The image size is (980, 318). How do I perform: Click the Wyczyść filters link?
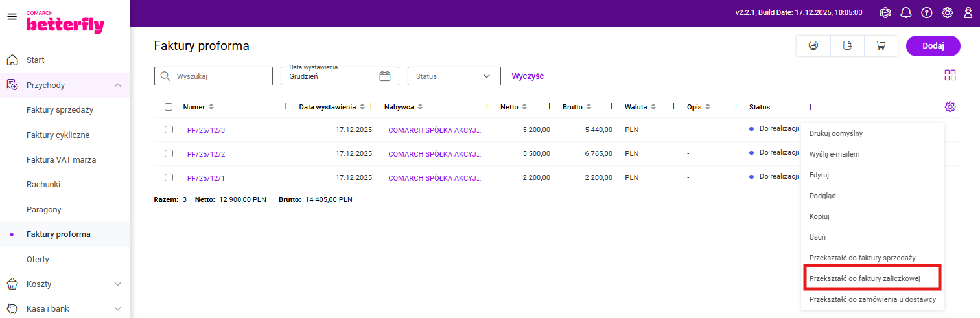click(528, 76)
